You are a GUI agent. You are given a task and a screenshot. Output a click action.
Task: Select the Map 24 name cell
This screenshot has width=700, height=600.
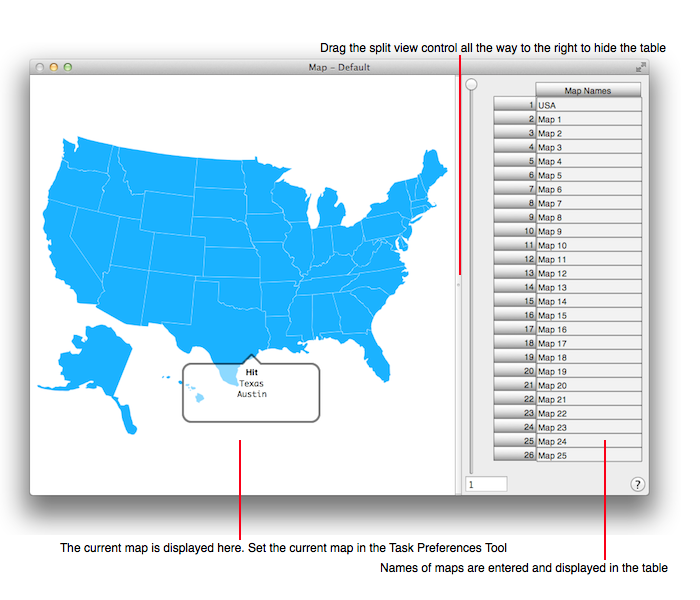[x=588, y=441]
